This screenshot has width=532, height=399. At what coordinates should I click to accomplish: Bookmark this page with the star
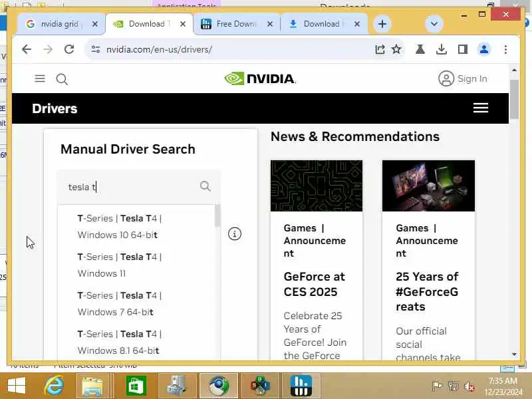[x=396, y=49]
